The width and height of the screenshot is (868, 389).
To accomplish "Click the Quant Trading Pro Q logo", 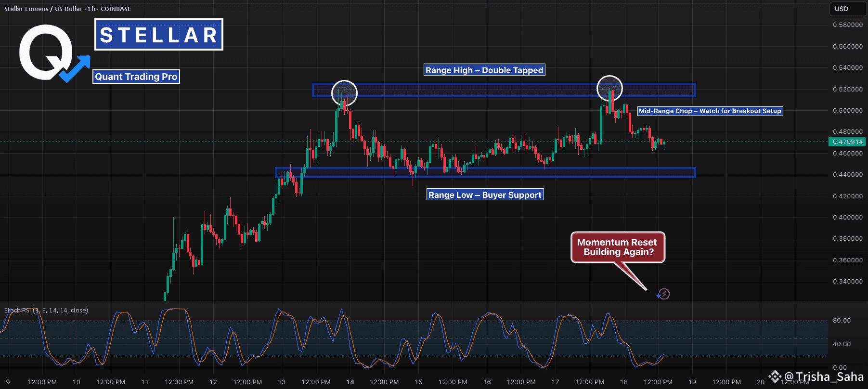I will (x=54, y=53).
